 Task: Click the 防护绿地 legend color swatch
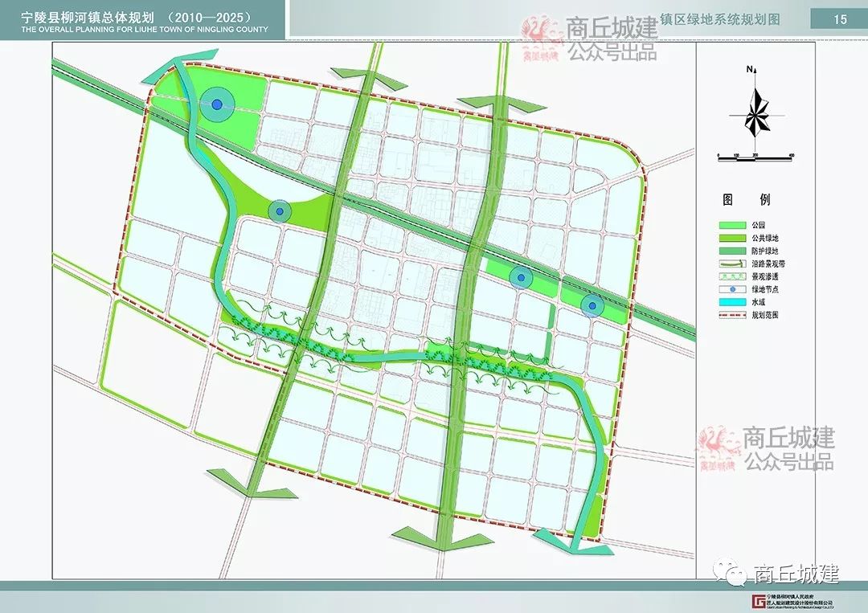tap(733, 251)
